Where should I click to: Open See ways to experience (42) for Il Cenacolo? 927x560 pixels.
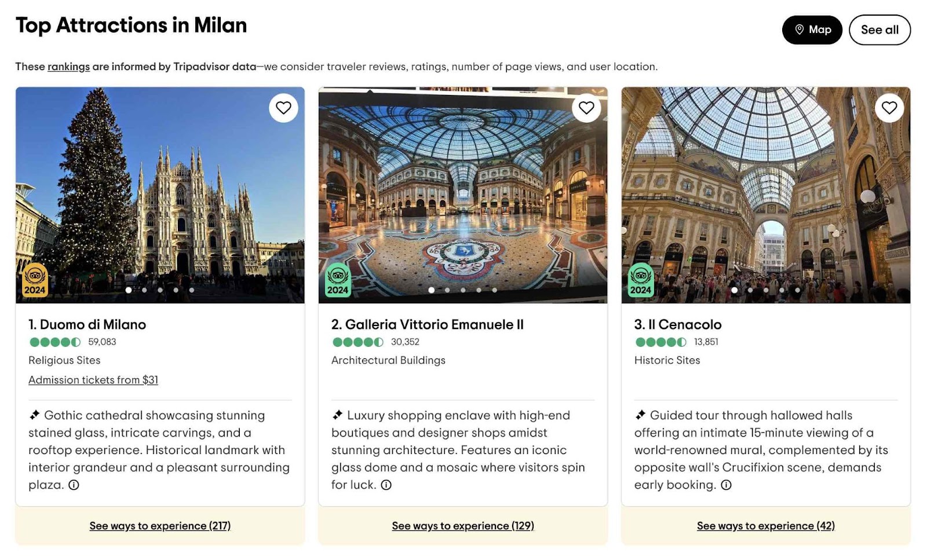pos(765,526)
